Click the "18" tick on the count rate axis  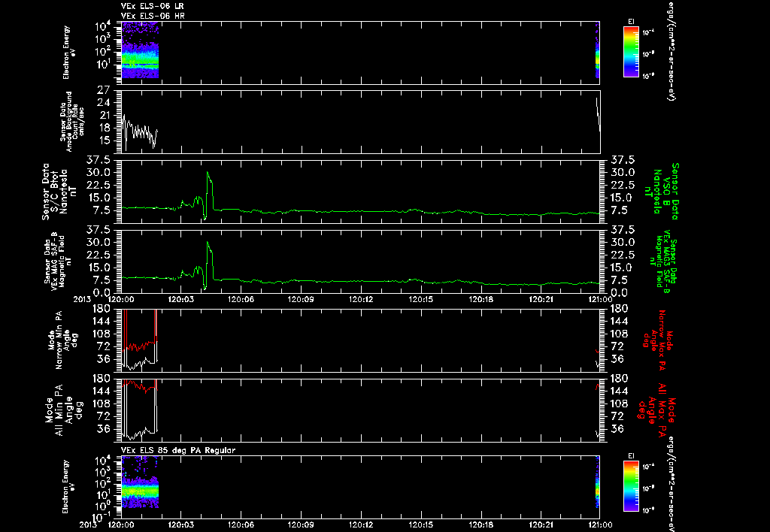pyautogui.click(x=104, y=128)
